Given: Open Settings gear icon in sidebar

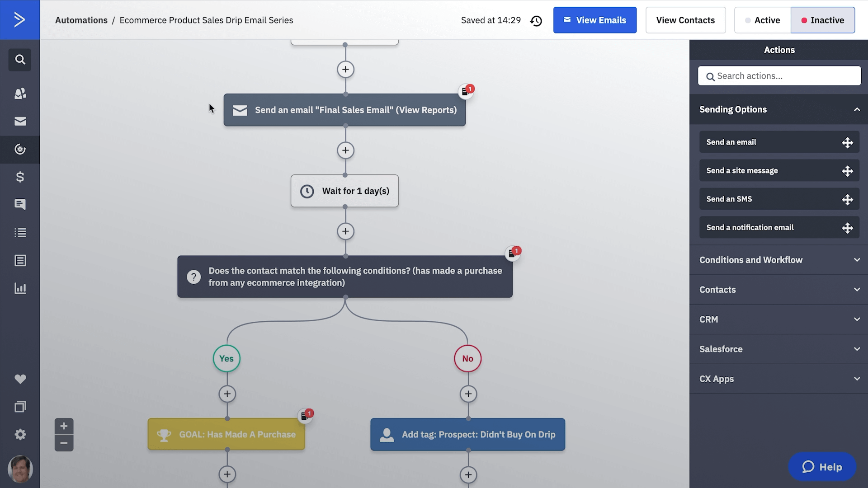Looking at the screenshot, I should click(x=20, y=434).
